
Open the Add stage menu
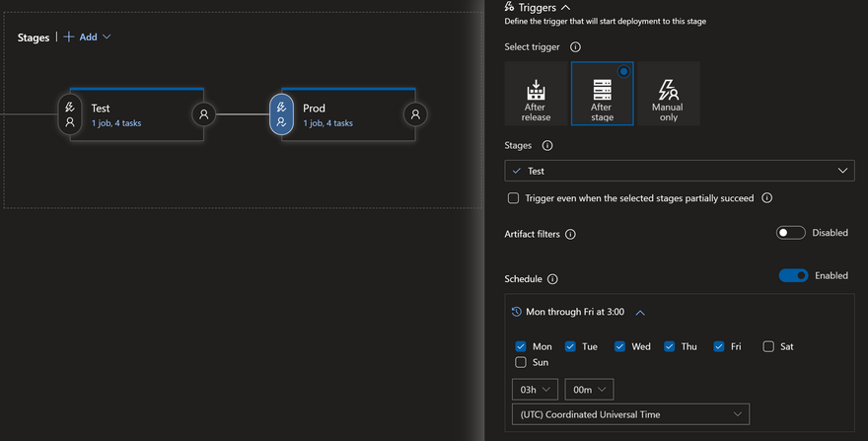tap(87, 37)
